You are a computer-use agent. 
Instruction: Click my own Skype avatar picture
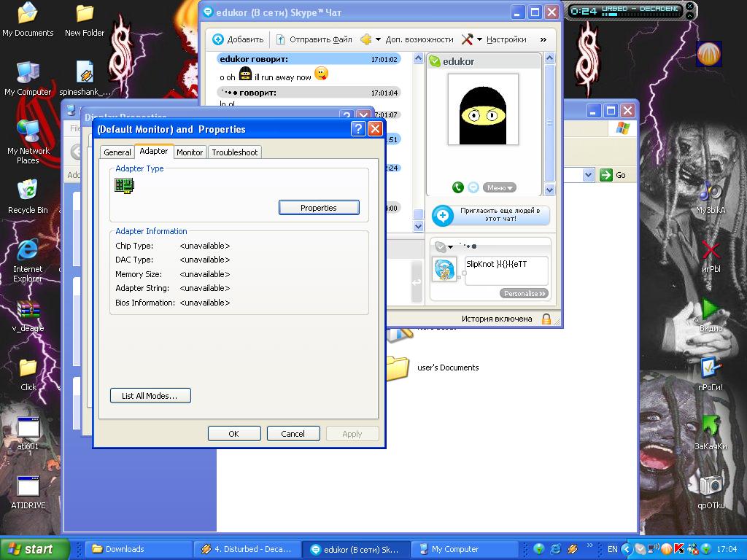click(444, 269)
